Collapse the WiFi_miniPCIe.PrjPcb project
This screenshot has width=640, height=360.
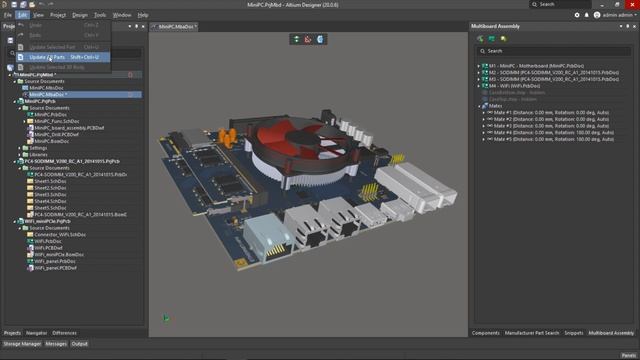[15, 221]
